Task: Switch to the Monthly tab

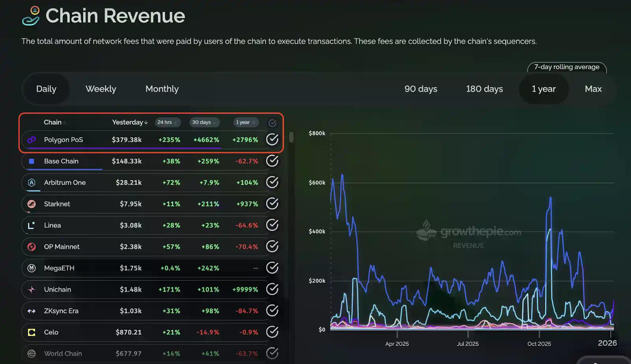Action: coord(162,89)
